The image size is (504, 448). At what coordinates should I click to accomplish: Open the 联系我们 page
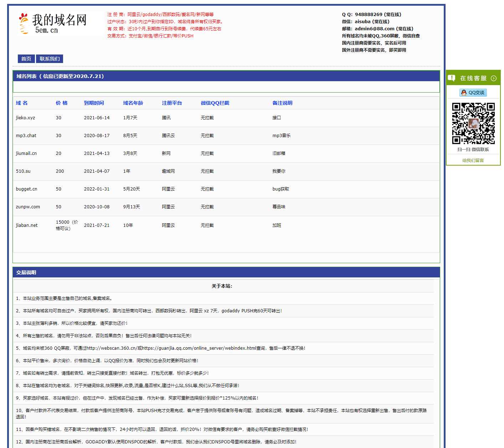(x=50, y=59)
